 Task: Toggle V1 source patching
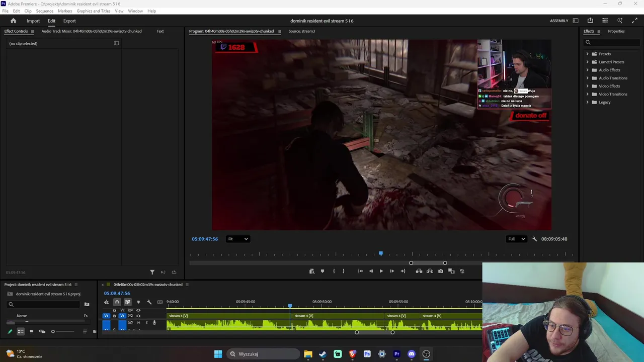point(106,316)
